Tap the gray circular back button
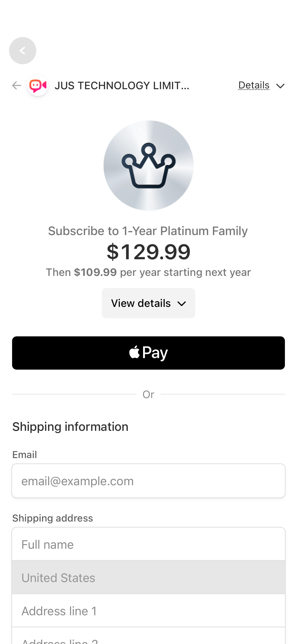The height and width of the screenshot is (644, 297). click(x=23, y=51)
